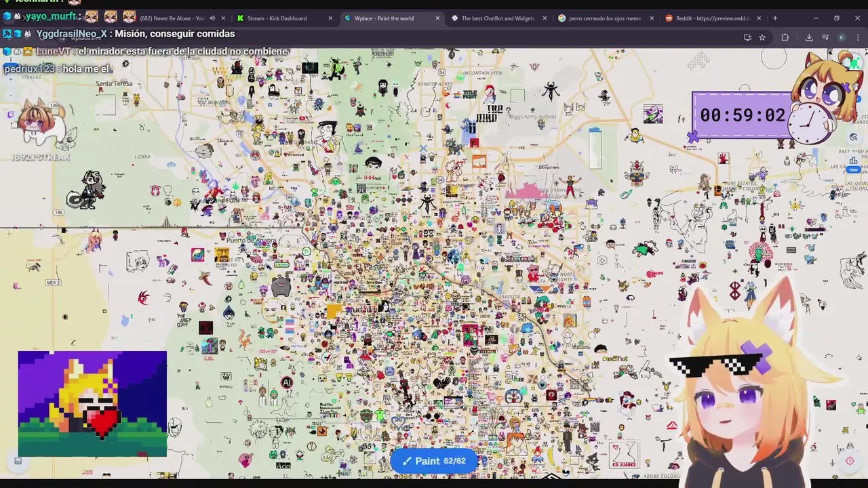Click the install app icon in address bar

(747, 37)
